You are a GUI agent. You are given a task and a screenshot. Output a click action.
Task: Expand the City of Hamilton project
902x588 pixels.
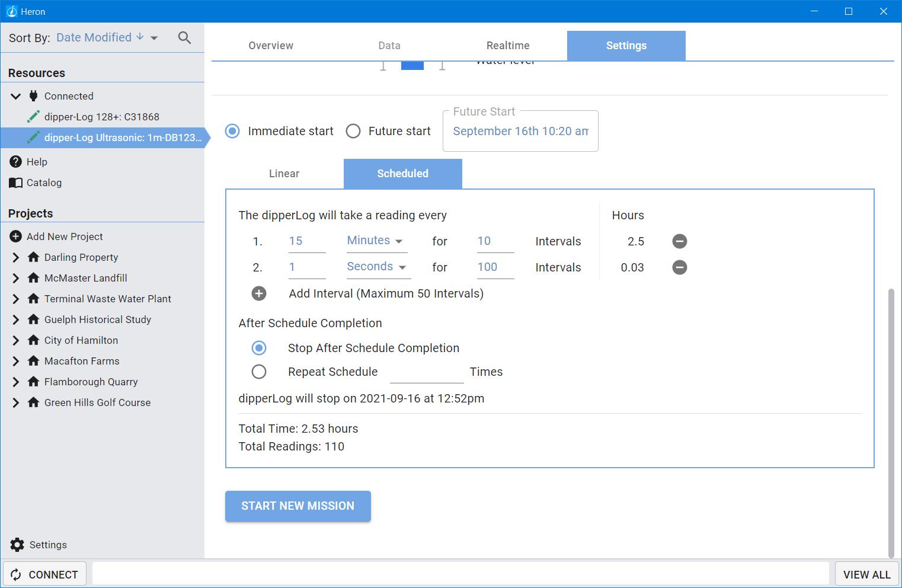(x=16, y=340)
